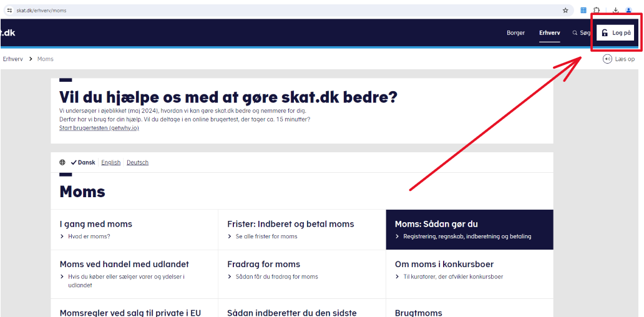Open the browser downloads icon
Image resolution: width=644 pixels, height=317 pixels.
(615, 11)
